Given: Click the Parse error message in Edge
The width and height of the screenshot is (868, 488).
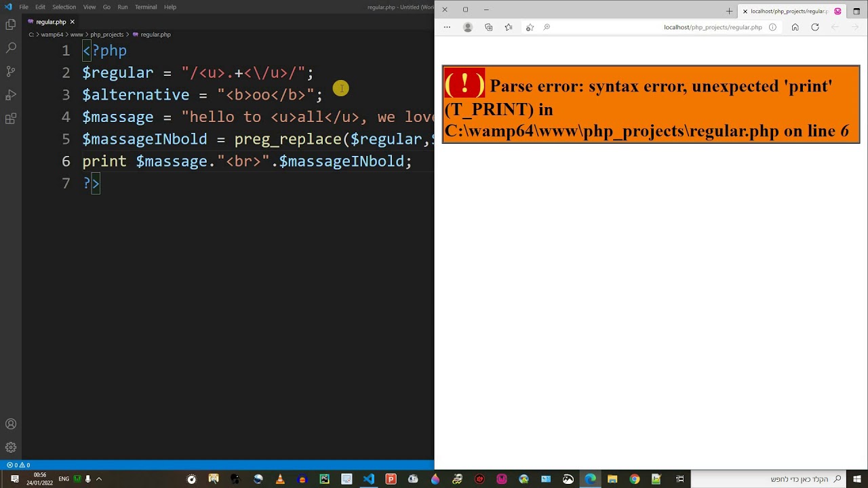Looking at the screenshot, I should 650,104.
